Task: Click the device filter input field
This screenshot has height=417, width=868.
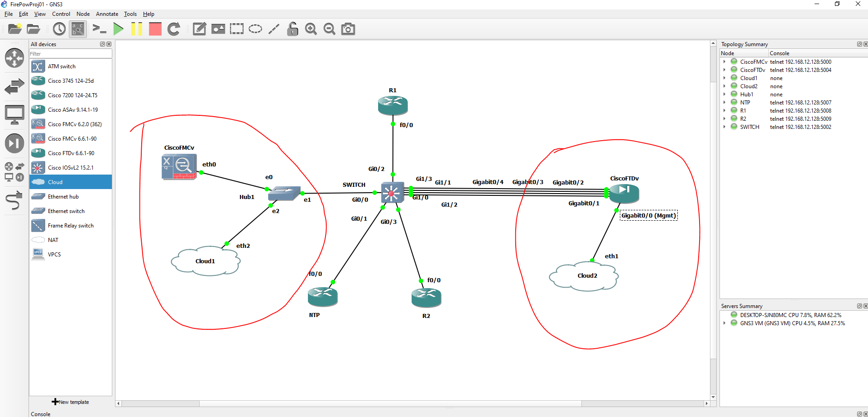Action: point(70,53)
